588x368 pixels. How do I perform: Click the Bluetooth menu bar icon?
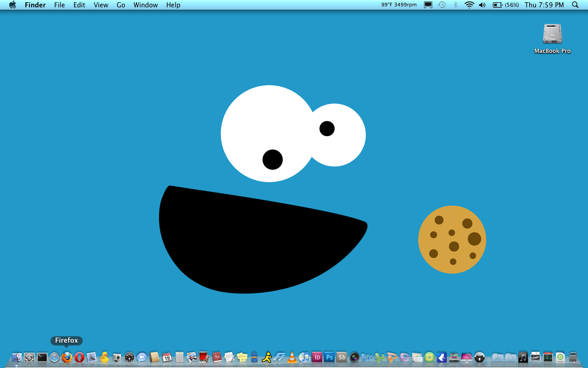click(x=455, y=5)
